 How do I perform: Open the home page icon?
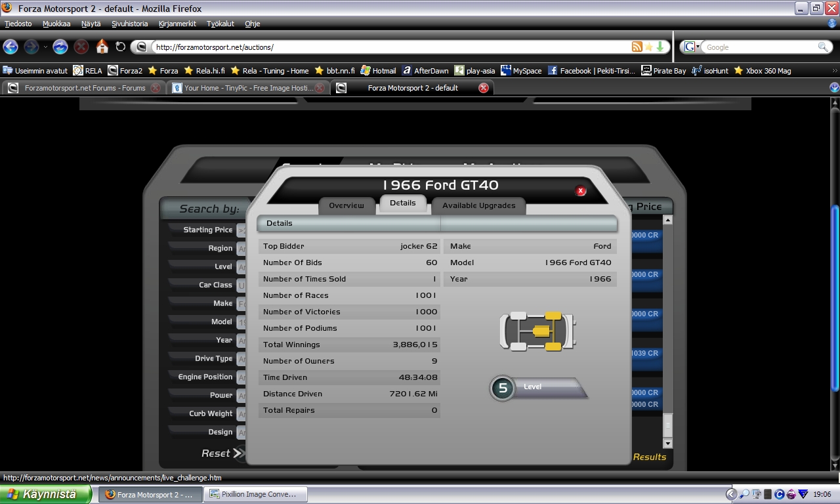pos(102,47)
